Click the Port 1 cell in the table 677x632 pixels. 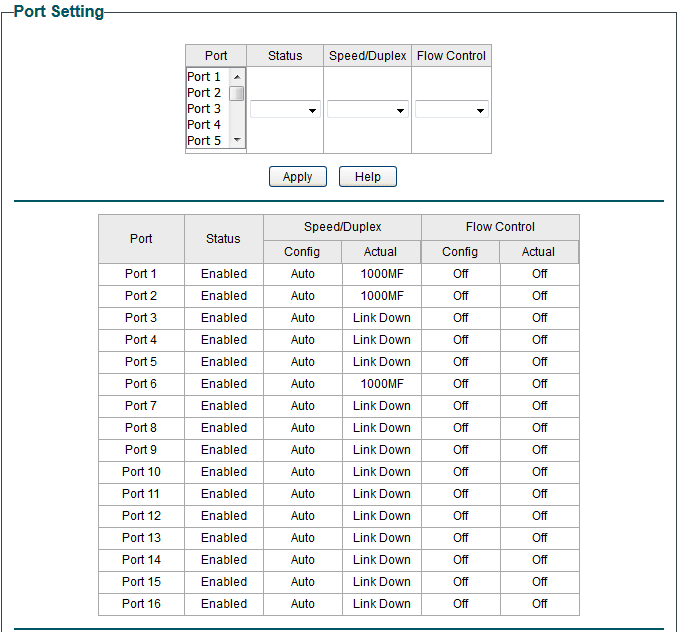pos(141,274)
